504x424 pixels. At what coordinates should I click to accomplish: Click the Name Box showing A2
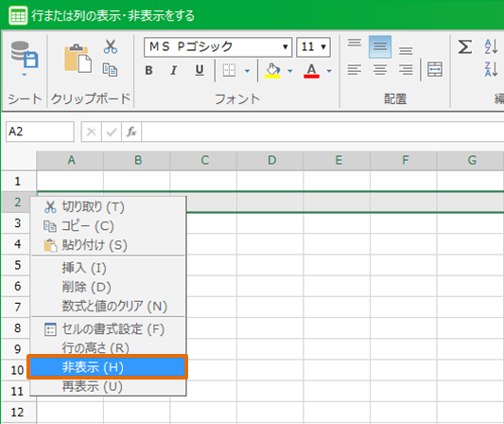click(40, 132)
